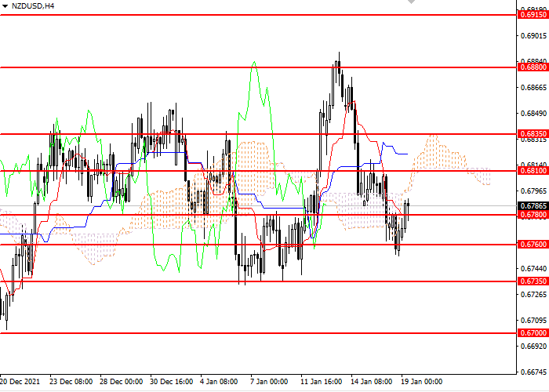Click price scale value 0.67095
This screenshot has width=549, height=392.
[533, 320]
